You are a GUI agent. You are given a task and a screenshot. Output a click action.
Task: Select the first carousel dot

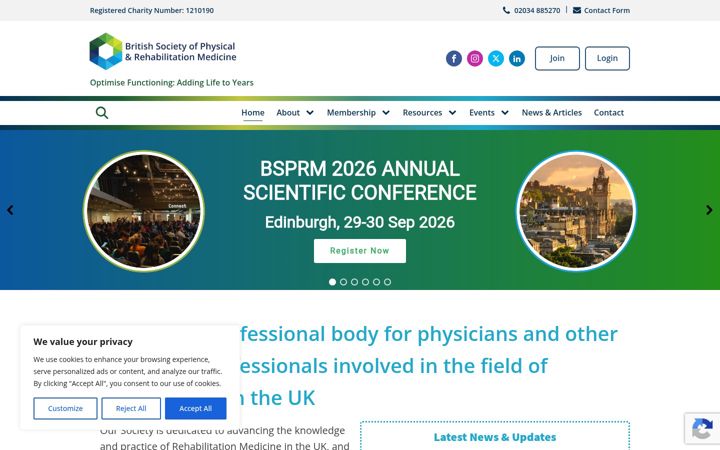pyautogui.click(x=332, y=282)
